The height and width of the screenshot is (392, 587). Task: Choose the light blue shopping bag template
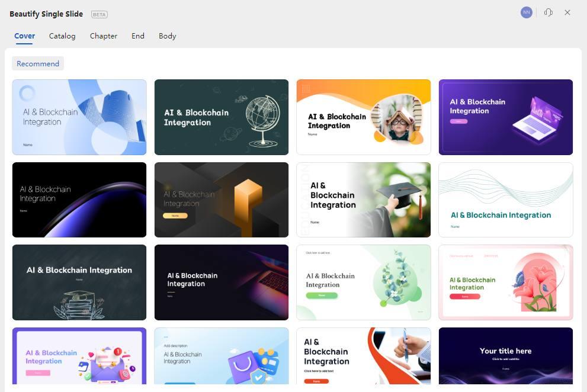pos(222,356)
